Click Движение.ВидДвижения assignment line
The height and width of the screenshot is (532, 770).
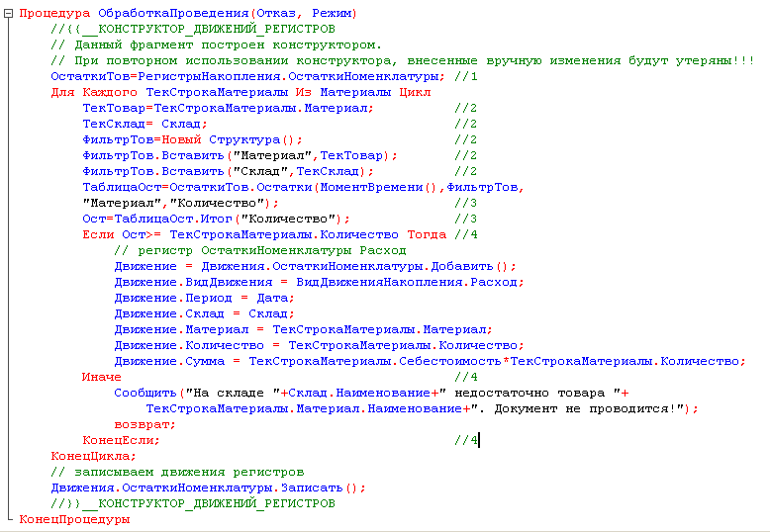point(320,282)
